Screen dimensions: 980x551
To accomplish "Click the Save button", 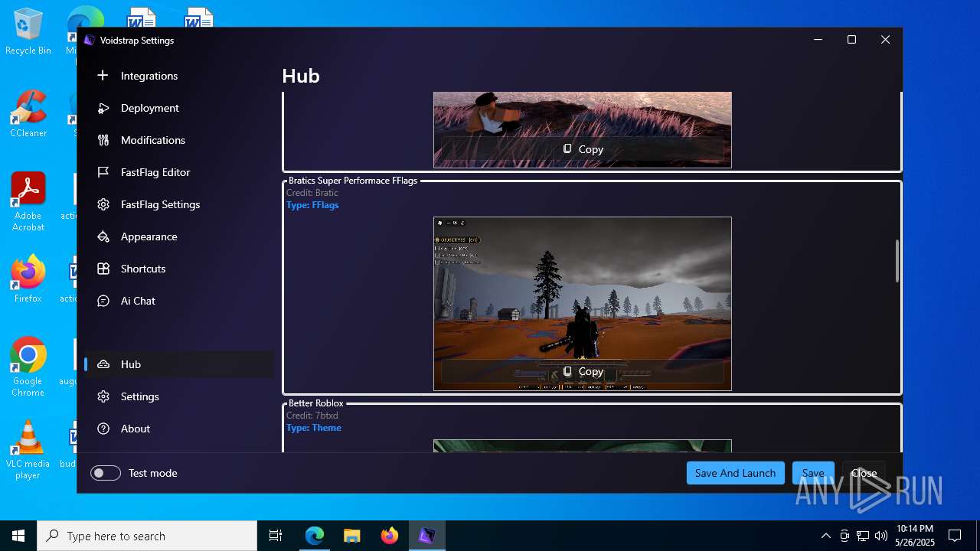I will [x=813, y=473].
